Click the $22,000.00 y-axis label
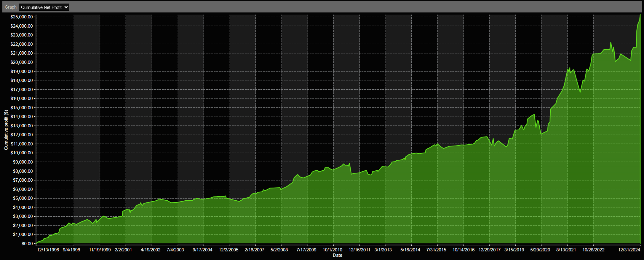This screenshot has width=644, height=260. click(22, 44)
